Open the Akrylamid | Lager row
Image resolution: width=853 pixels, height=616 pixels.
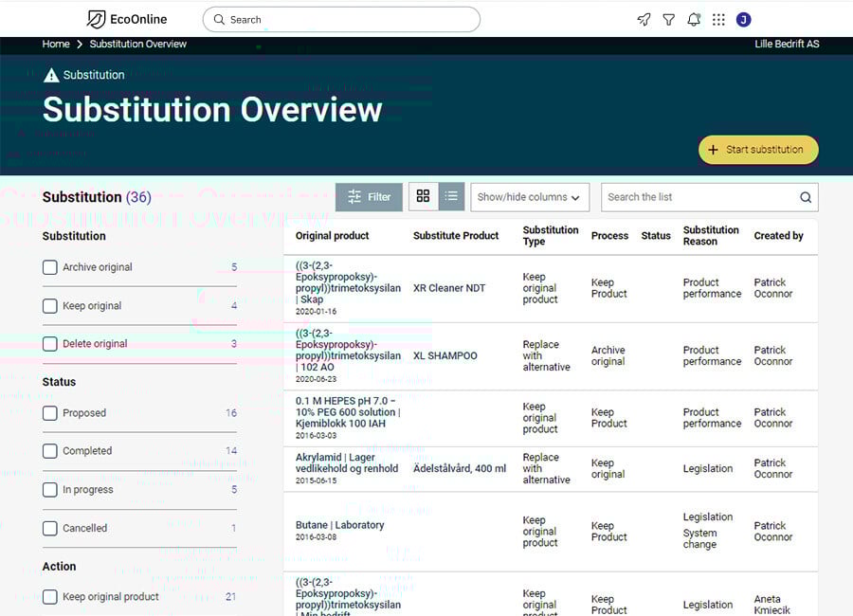tap(551, 469)
